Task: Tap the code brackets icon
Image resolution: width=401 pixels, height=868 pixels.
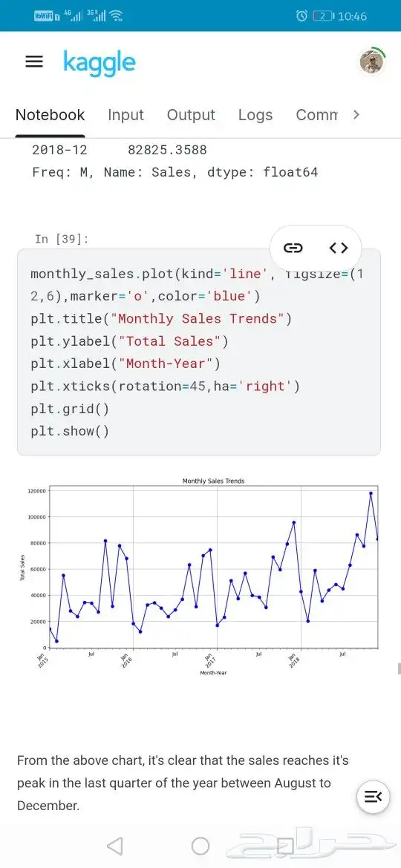Action: point(339,248)
